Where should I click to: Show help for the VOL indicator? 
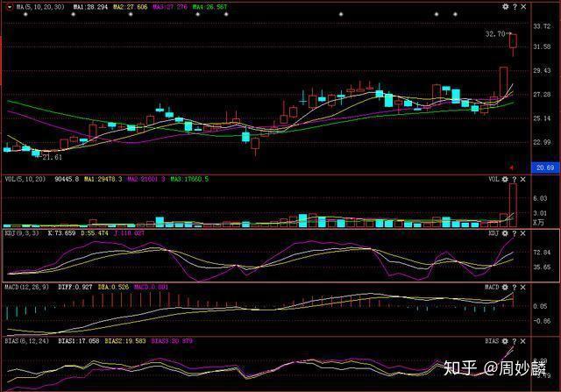(x=515, y=179)
